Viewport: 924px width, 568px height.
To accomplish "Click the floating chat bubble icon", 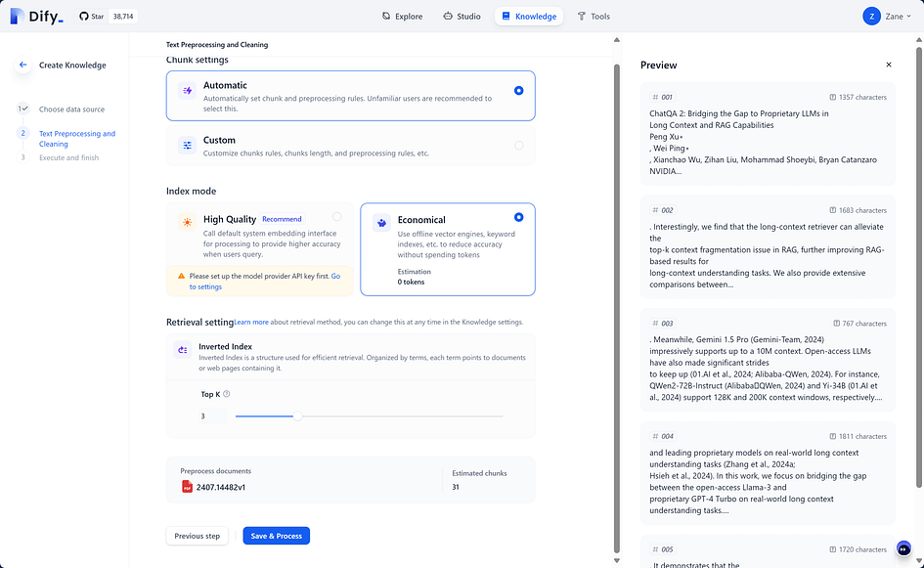I will point(903,548).
